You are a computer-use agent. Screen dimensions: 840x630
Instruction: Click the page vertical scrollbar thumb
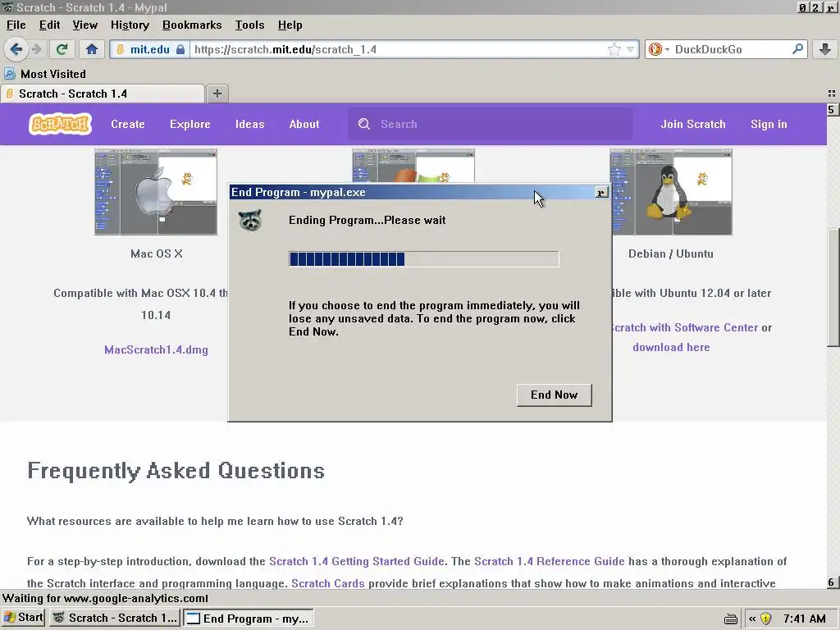click(833, 288)
